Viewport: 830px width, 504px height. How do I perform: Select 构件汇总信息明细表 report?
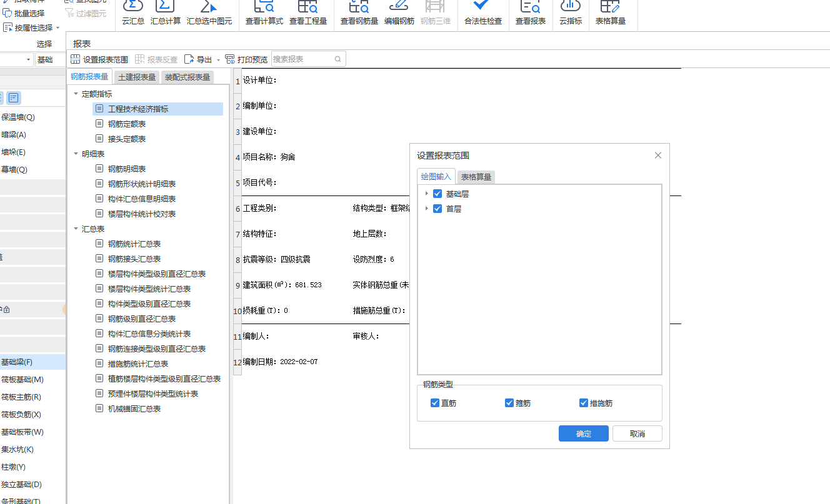pos(142,199)
